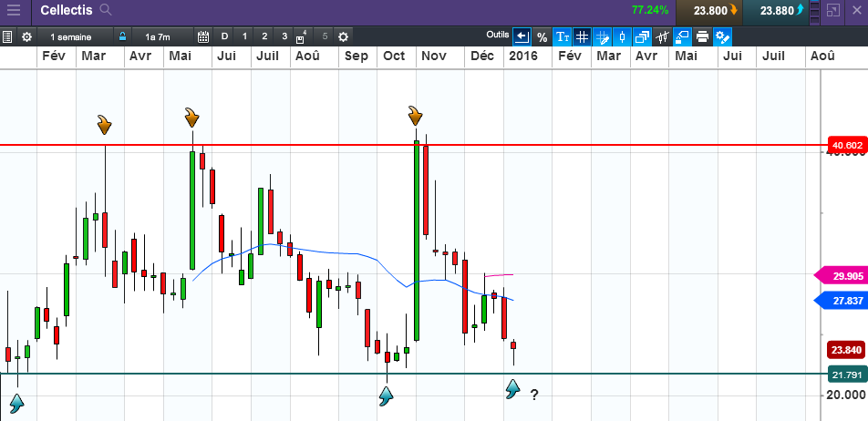Select the 'D' default layout preset
The width and height of the screenshot is (868, 421).
point(224,37)
